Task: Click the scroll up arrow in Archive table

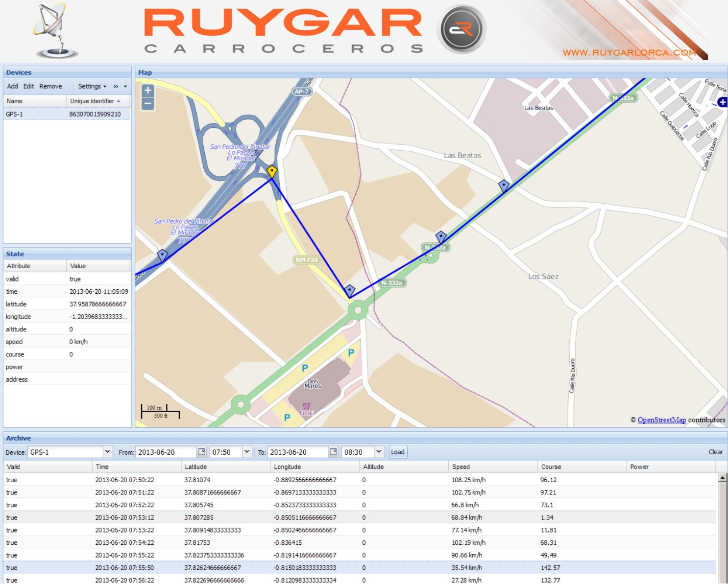Action: click(722, 478)
